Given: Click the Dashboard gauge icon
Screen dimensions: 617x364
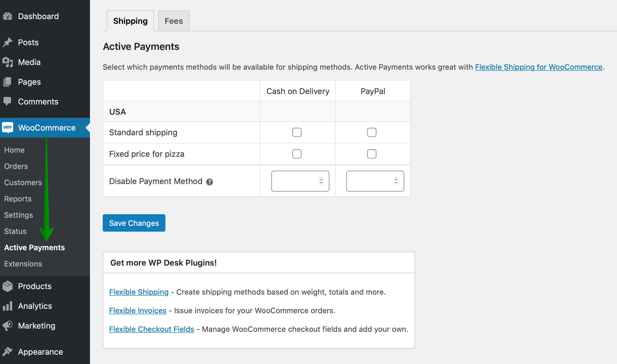Looking at the screenshot, I should tap(8, 16).
